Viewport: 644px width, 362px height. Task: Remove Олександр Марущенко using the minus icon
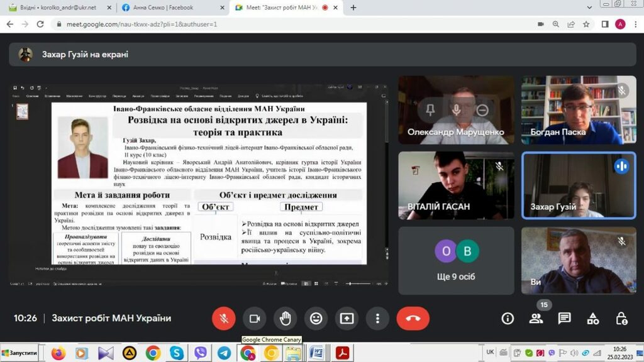(x=482, y=110)
